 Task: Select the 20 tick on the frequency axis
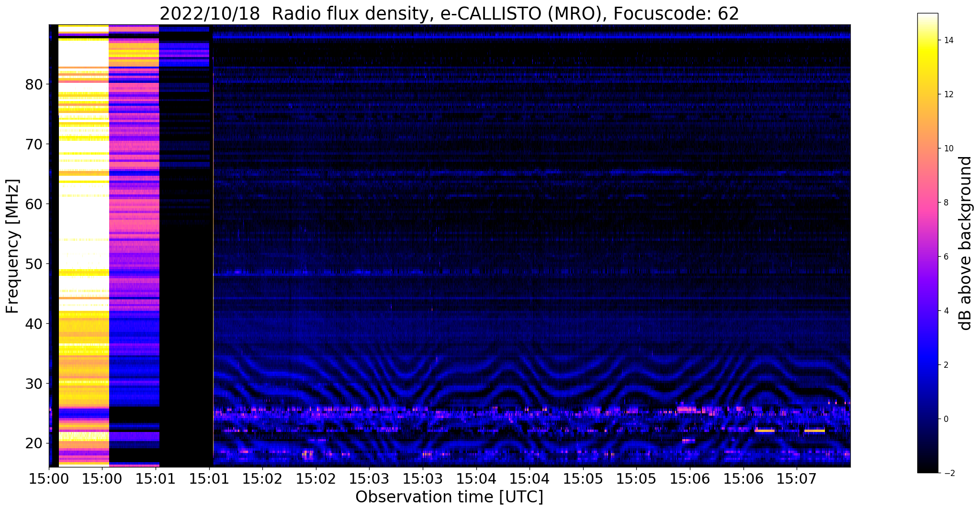34,443
